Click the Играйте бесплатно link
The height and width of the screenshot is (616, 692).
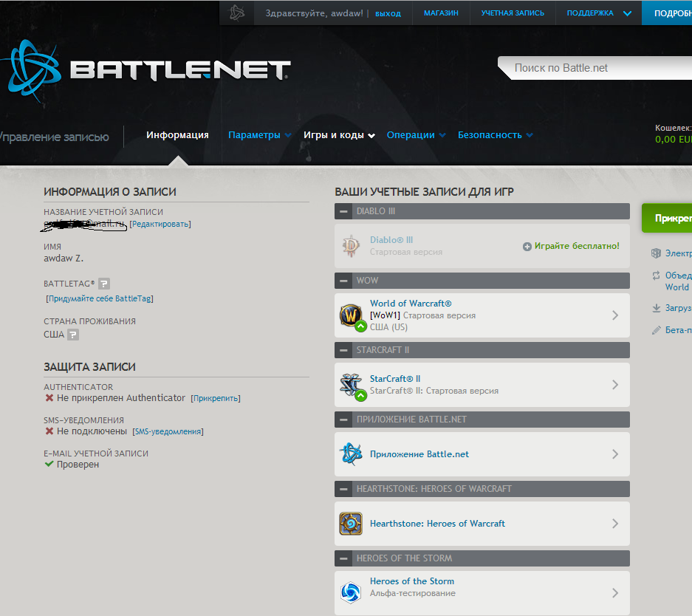pyautogui.click(x=577, y=246)
